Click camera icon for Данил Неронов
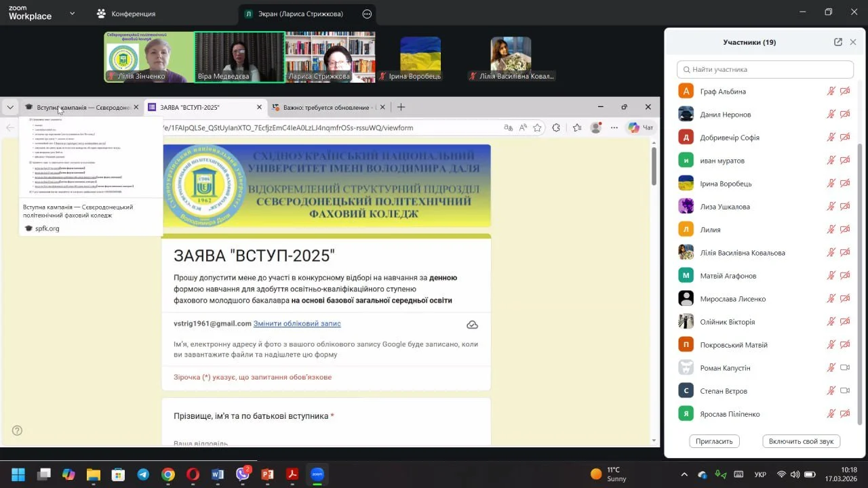 845,115
